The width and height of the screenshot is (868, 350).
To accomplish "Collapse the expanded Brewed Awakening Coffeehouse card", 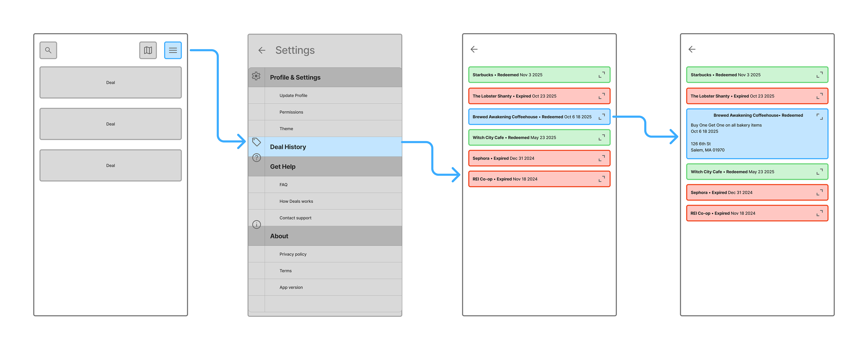I will (819, 116).
